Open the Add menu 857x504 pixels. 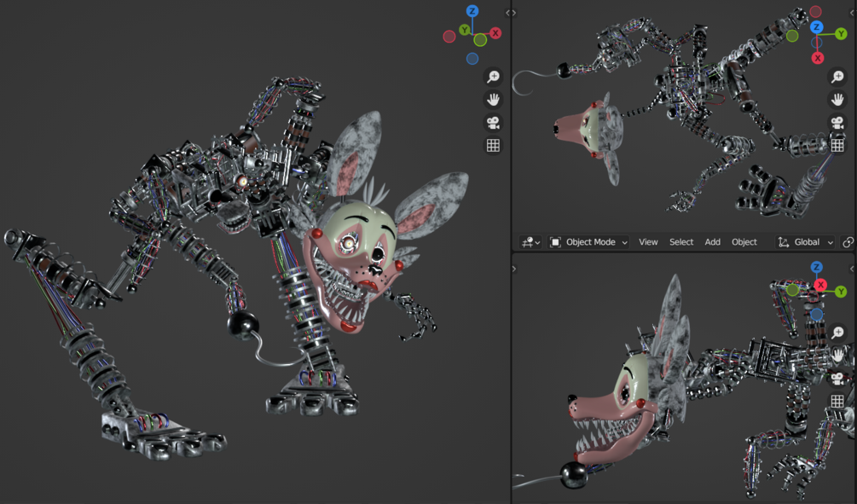tap(712, 242)
